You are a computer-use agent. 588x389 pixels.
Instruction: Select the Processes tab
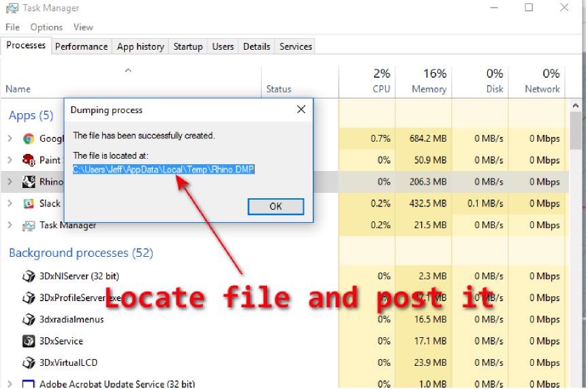point(26,46)
